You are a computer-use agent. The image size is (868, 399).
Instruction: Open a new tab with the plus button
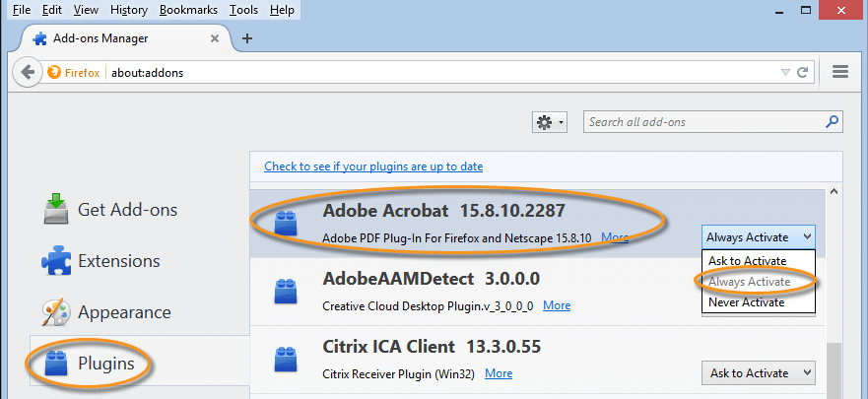[x=247, y=38]
